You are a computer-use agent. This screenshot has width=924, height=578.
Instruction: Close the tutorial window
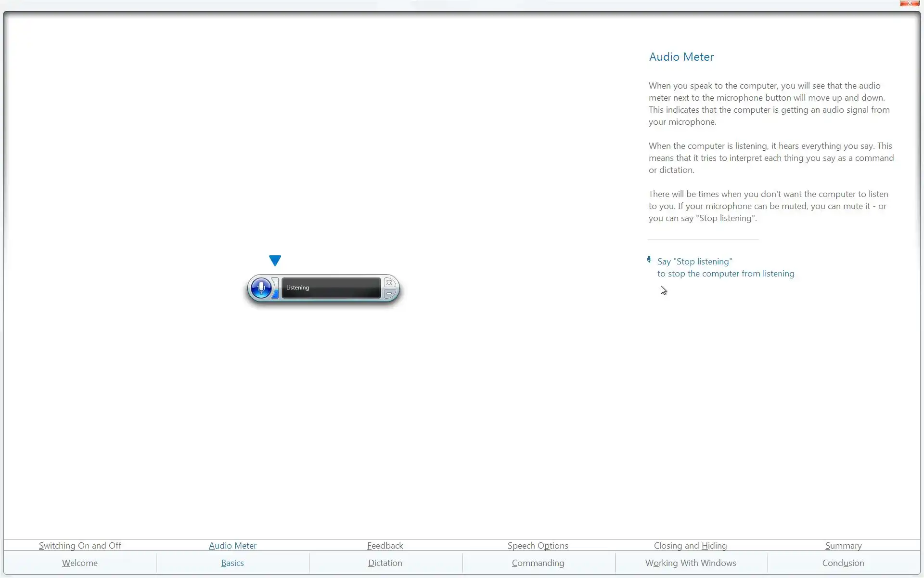909,3
